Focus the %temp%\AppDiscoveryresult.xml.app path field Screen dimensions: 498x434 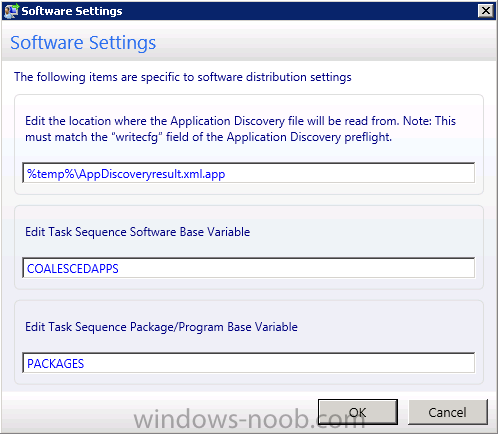coord(249,173)
